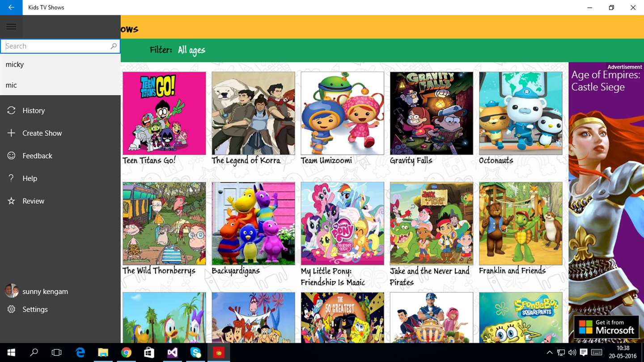
Task: Toggle the hamburger menu button
Action: [x=11, y=27]
